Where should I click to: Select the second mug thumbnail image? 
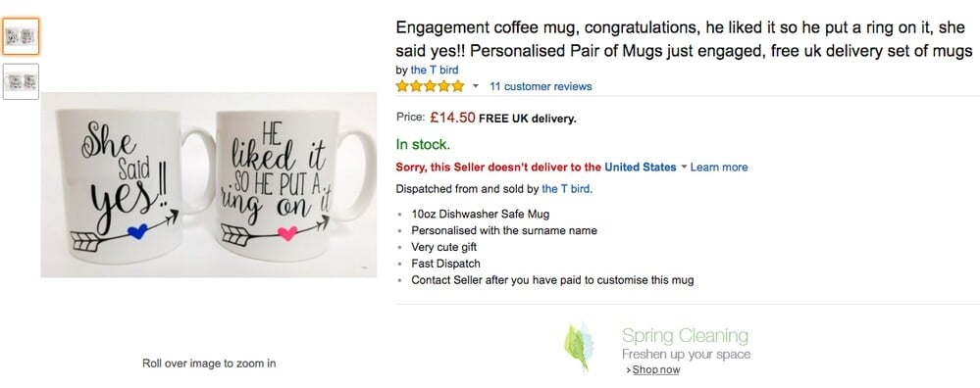[x=21, y=81]
